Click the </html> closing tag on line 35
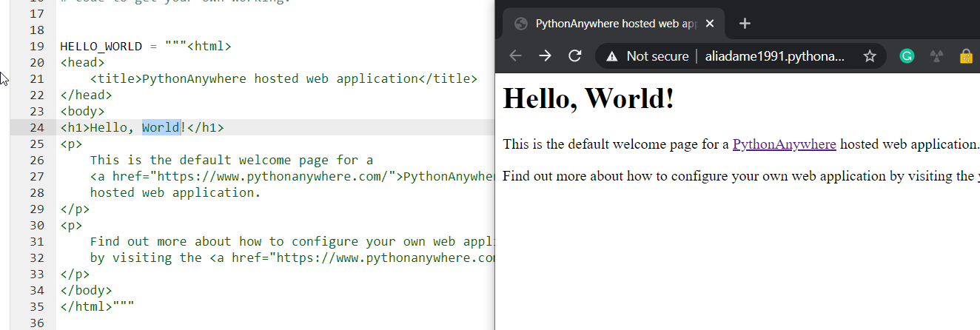This screenshot has width=980, height=330. tap(86, 306)
